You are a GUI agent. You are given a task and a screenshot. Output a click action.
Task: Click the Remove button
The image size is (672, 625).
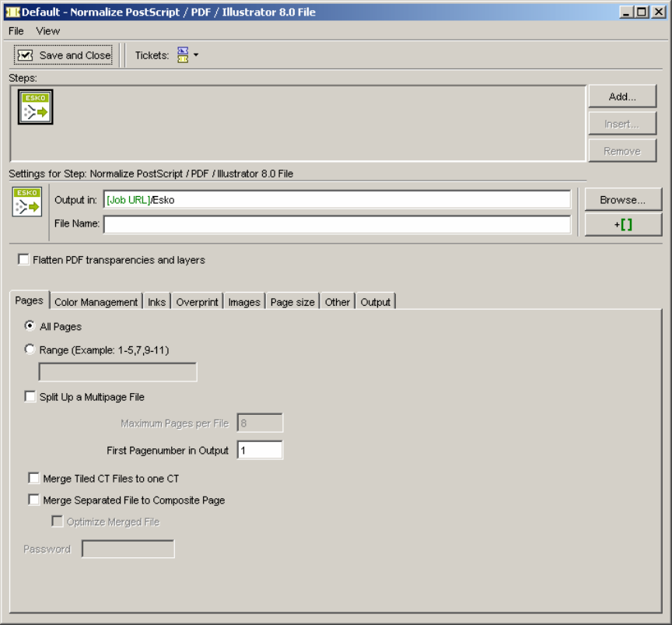click(x=622, y=151)
